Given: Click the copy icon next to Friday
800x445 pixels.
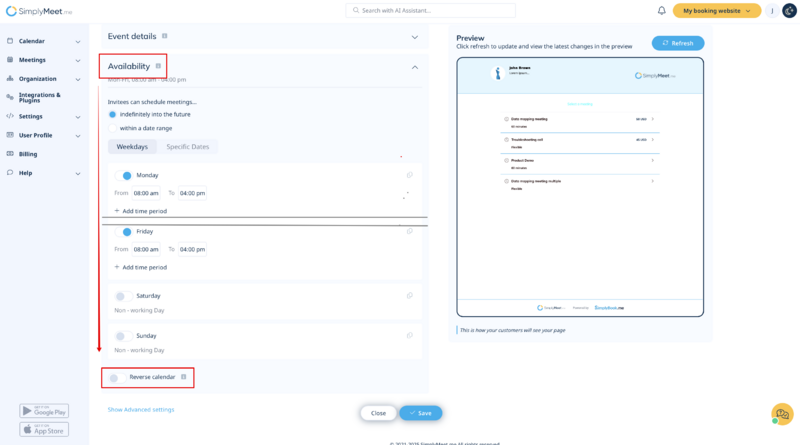Looking at the screenshot, I should (410, 231).
